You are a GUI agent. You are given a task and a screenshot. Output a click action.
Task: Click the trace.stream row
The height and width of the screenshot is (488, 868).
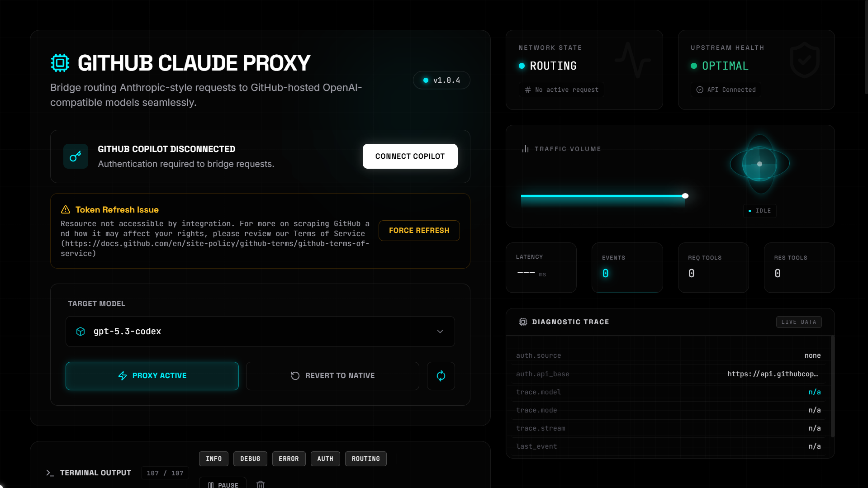tap(669, 428)
